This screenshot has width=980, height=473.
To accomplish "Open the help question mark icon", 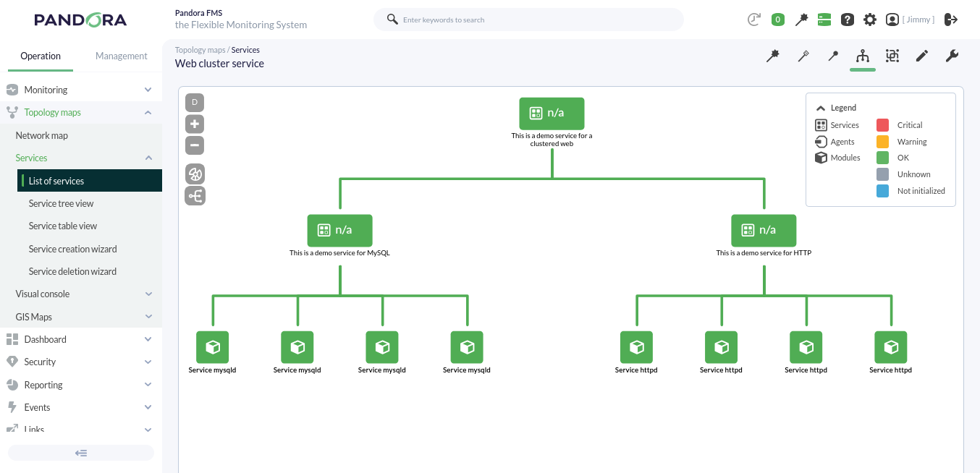I will (848, 20).
